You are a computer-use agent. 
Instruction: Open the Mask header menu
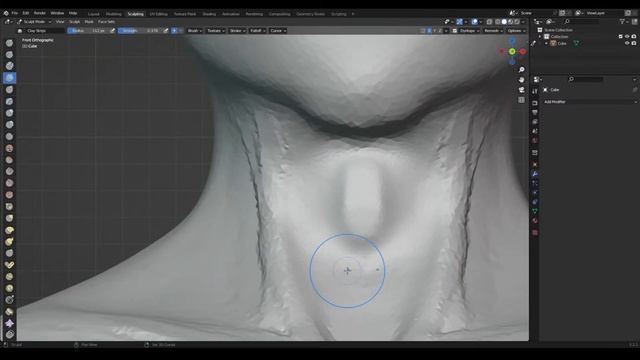click(89, 22)
